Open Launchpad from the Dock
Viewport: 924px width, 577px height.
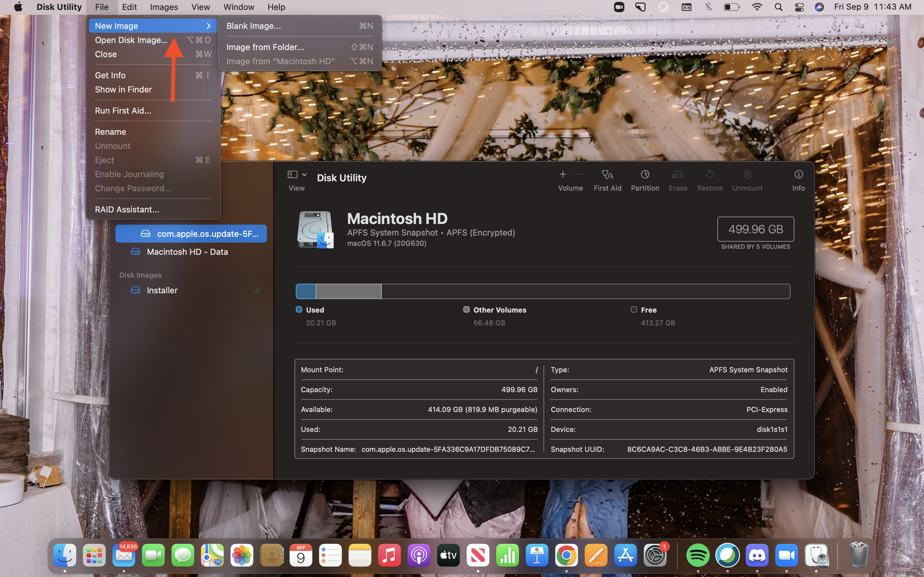(94, 555)
